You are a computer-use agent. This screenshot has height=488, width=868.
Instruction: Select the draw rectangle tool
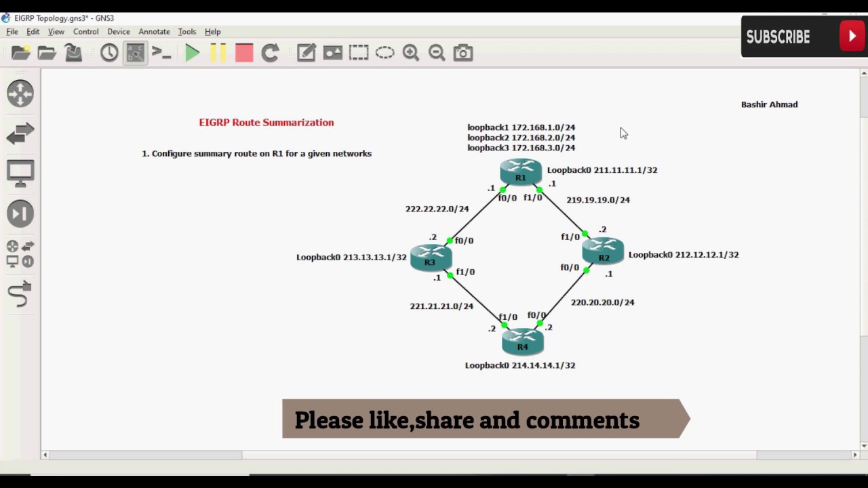359,53
